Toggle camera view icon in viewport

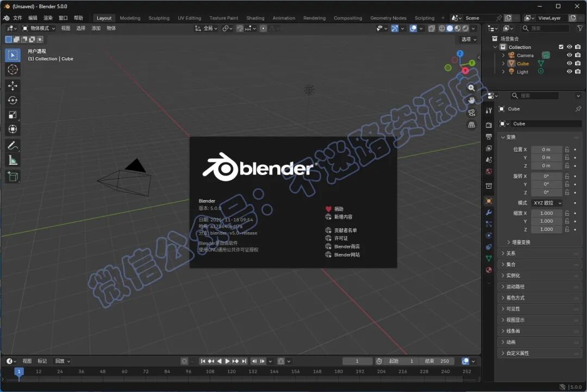[x=471, y=113]
